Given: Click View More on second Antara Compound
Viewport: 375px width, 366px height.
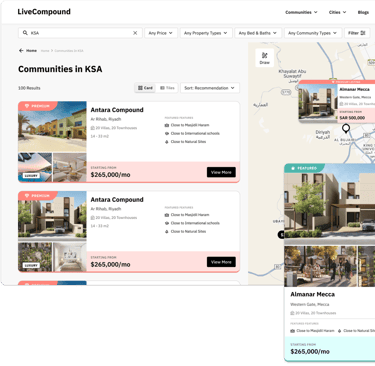Looking at the screenshot, I should [221, 262].
